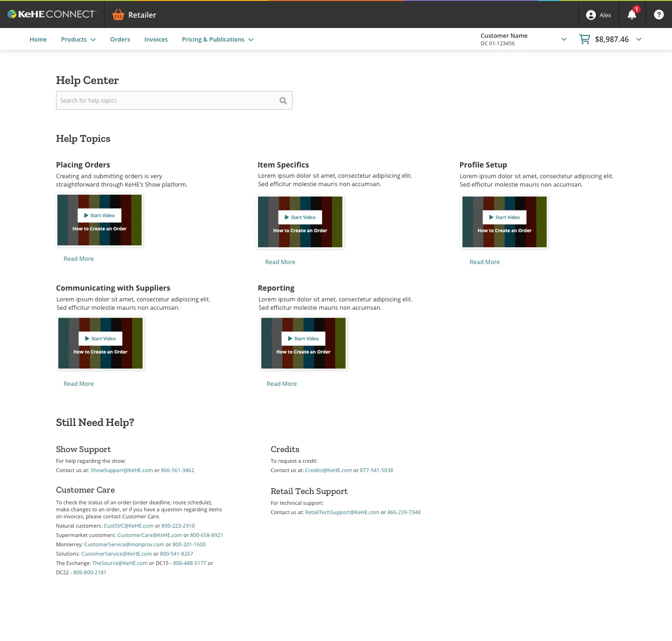Email Credits@KeHE.com link

pos(329,470)
